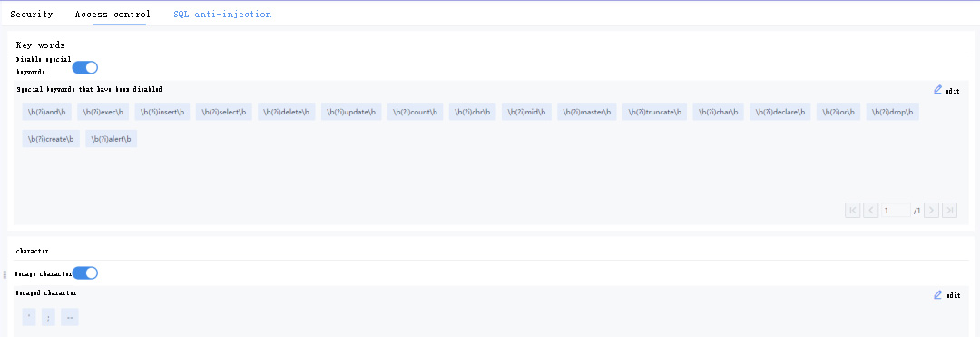
Task: Edit the disabled special keywords list
Action: [x=946, y=90]
